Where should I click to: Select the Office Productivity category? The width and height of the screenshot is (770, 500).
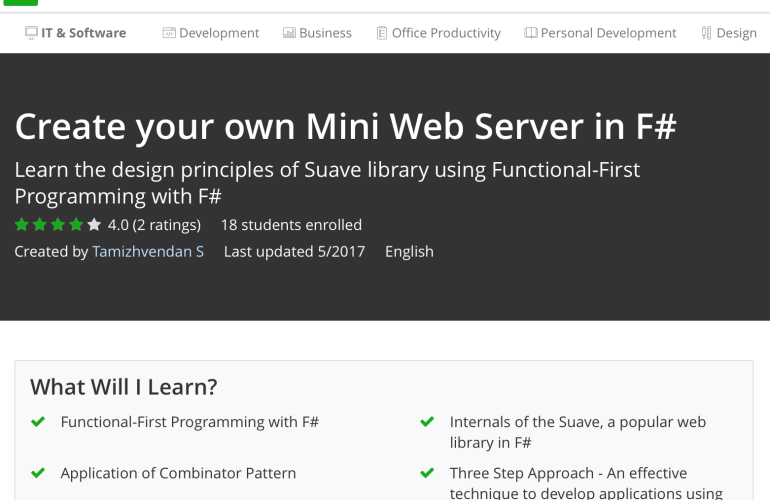pos(446,33)
